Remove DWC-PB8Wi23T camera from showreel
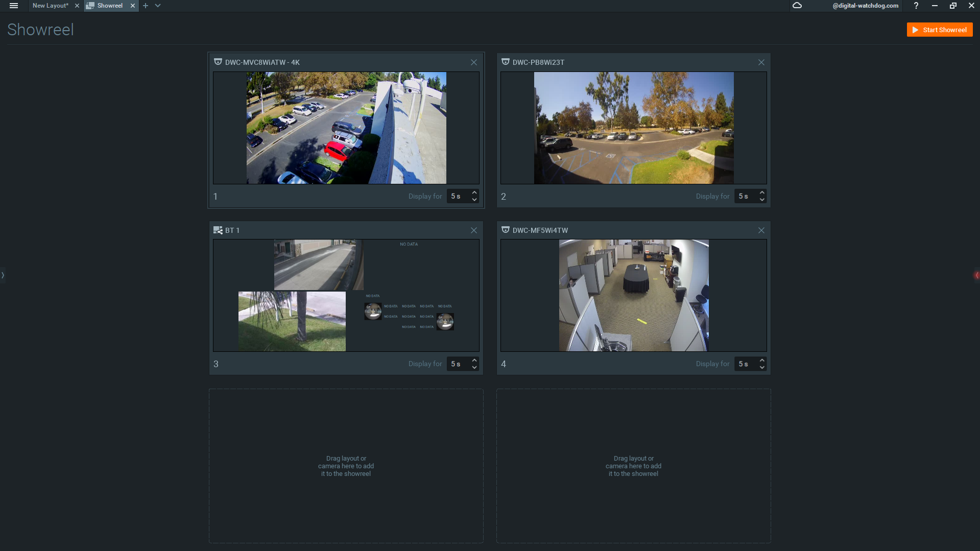 [x=761, y=62]
